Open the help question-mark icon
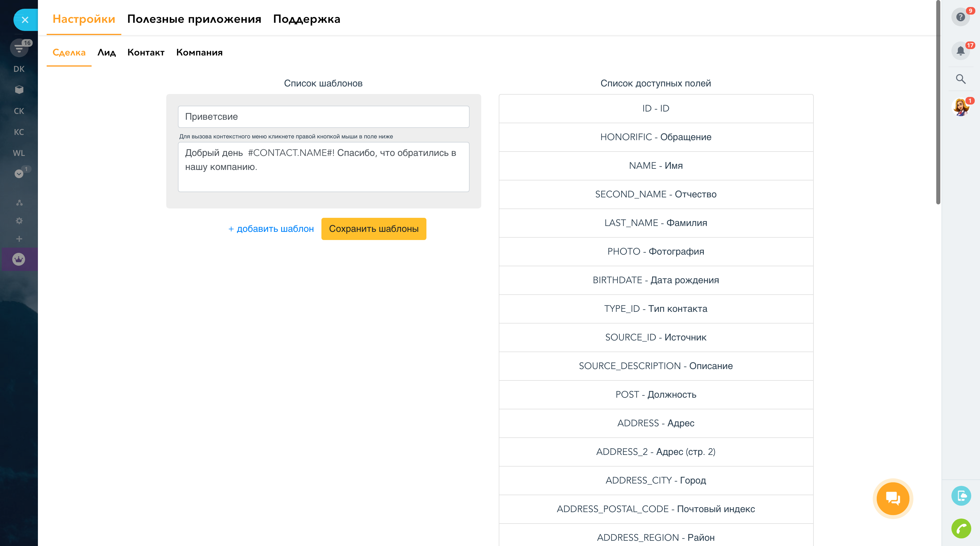Viewport: 980px width, 546px height. pos(960,17)
